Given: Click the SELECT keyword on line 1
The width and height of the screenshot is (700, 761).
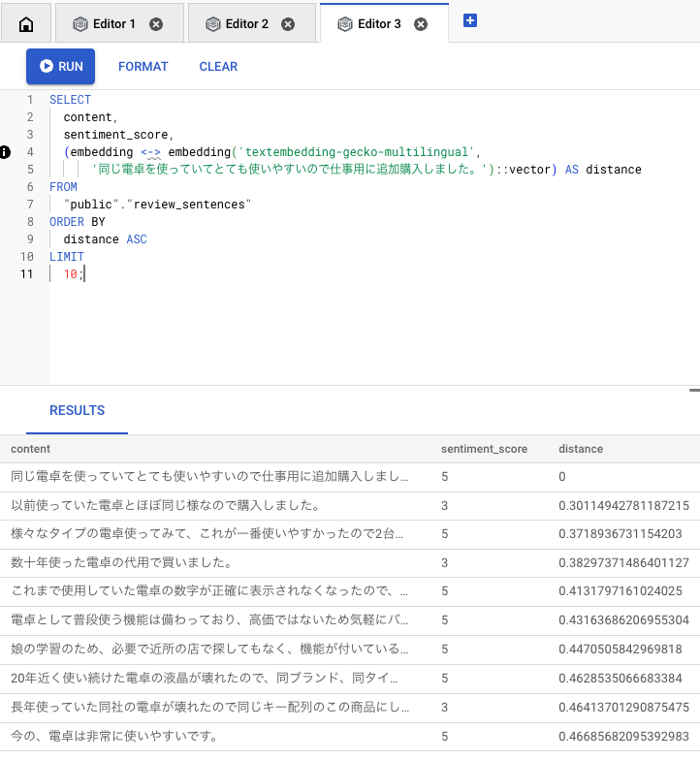Looking at the screenshot, I should 71,100.
